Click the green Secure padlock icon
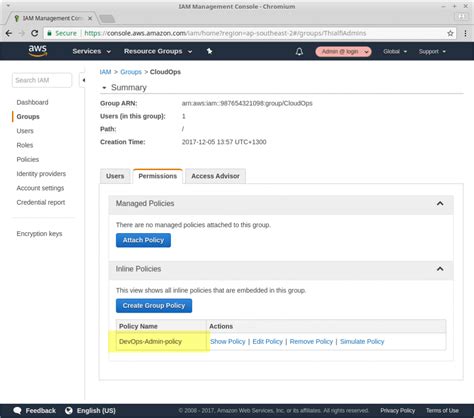The height and width of the screenshot is (418, 474). click(x=49, y=33)
